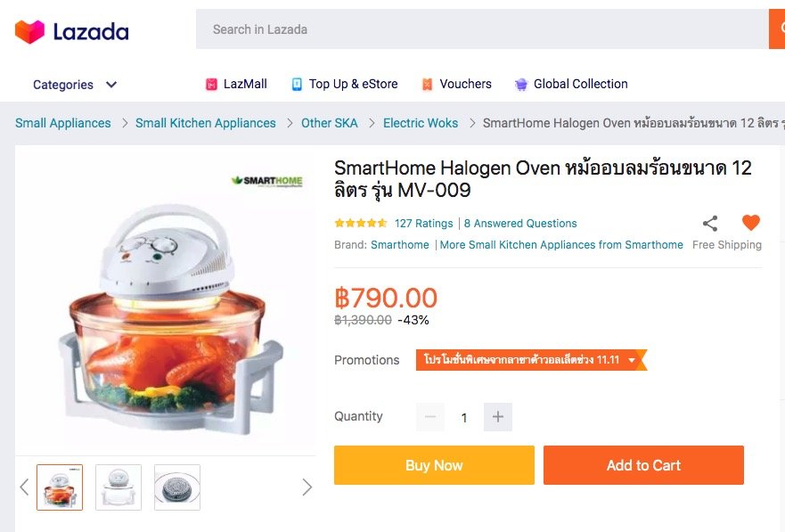Open the 127 Ratings link
Screen dimensions: 785x532
423,223
